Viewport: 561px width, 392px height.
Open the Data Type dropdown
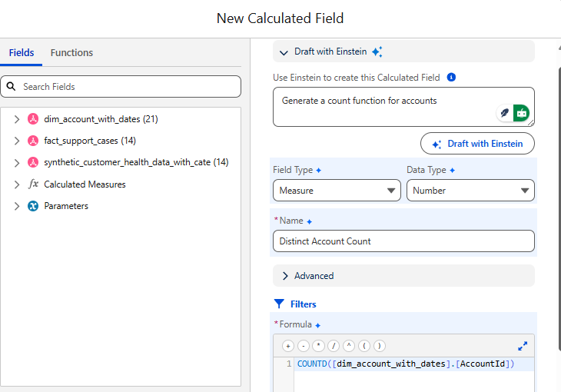pos(470,191)
